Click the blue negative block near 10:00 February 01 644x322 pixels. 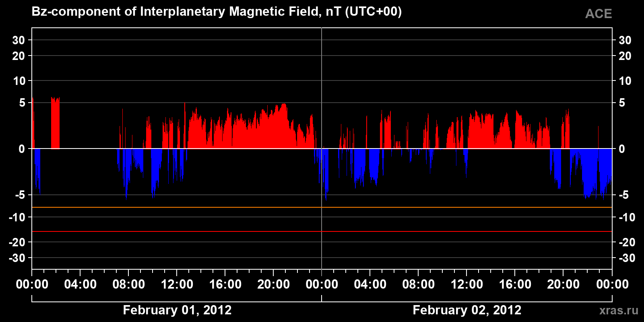[x=156, y=172]
